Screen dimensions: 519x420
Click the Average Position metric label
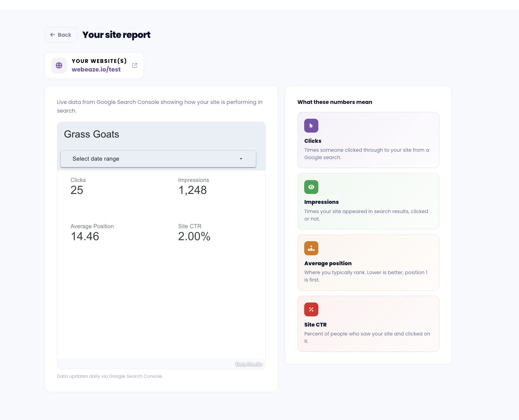[92, 226]
